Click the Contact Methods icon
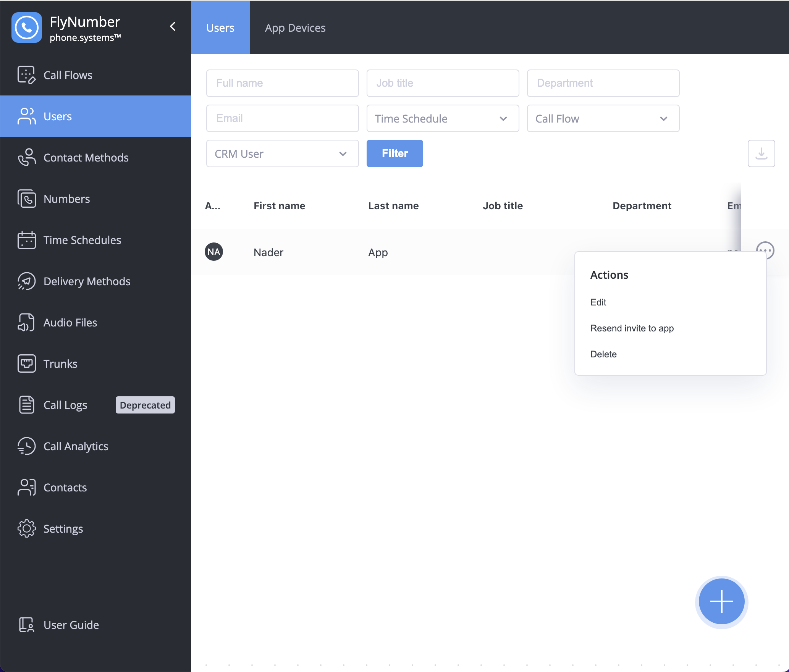 (26, 157)
